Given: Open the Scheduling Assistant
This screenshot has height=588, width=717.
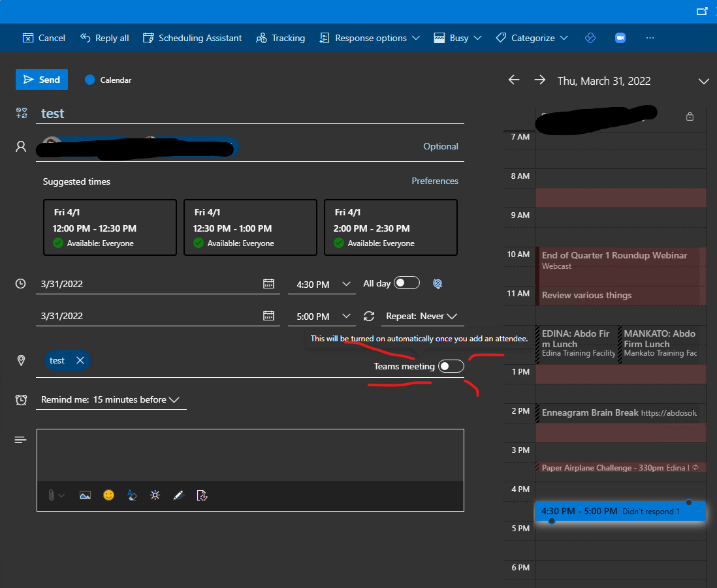Looking at the screenshot, I should [x=192, y=38].
